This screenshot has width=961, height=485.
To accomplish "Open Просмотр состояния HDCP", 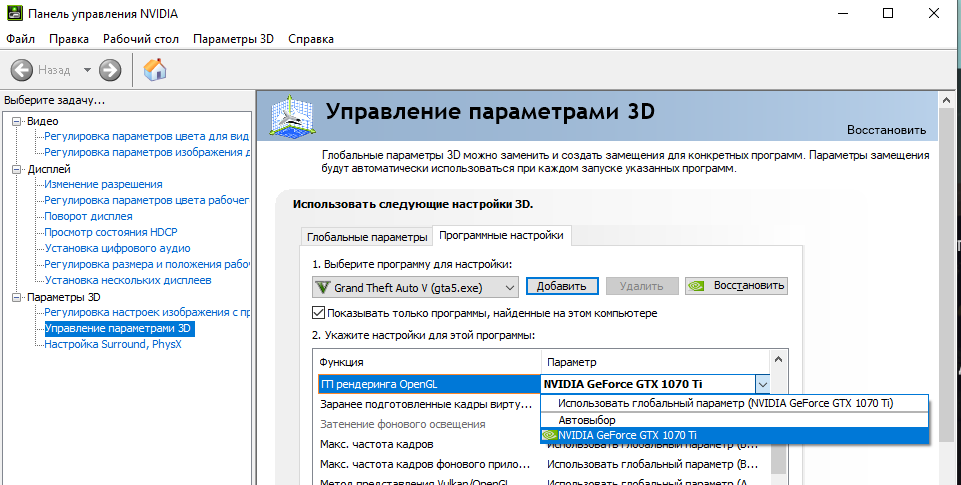I will point(111,232).
